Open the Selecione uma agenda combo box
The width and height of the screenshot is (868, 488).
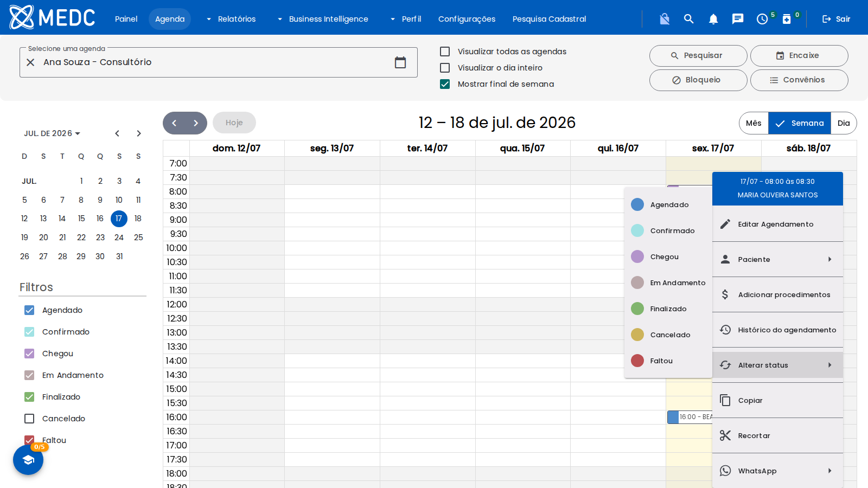[219, 62]
